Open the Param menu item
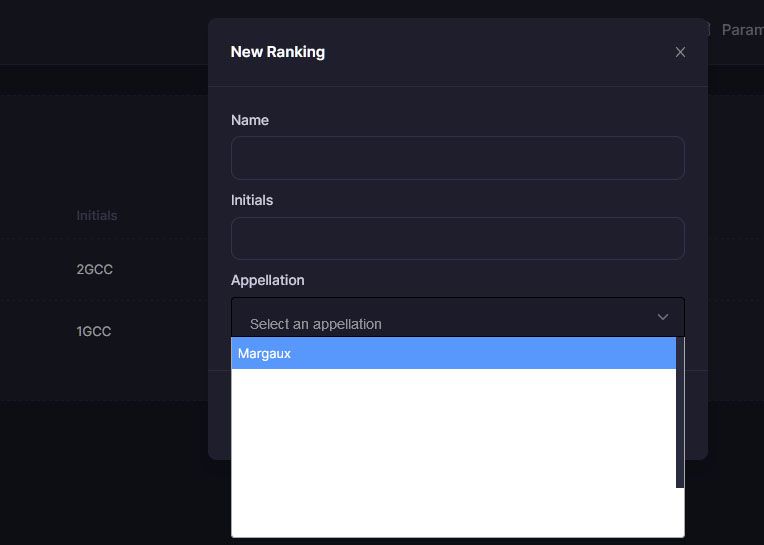 [743, 30]
